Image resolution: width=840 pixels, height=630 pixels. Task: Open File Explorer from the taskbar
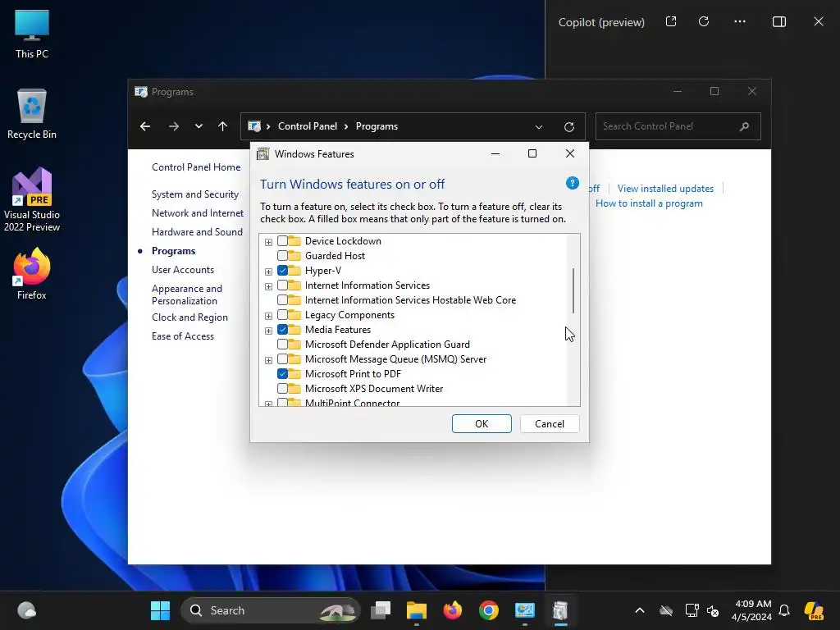tap(416, 610)
